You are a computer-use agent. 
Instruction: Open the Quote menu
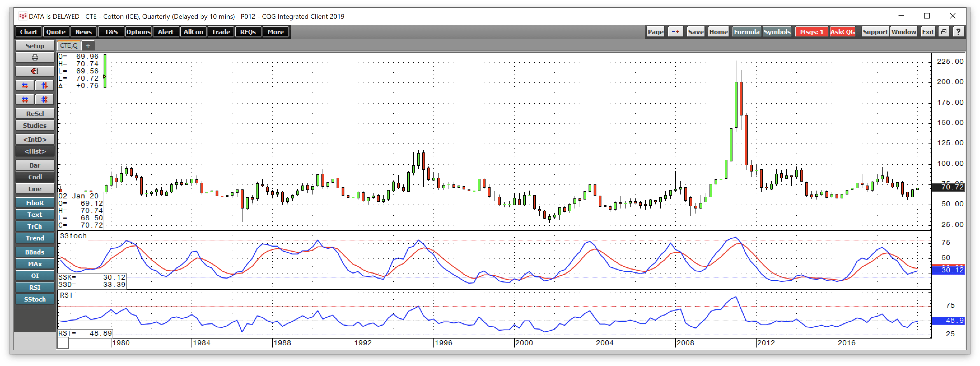[x=55, y=32]
